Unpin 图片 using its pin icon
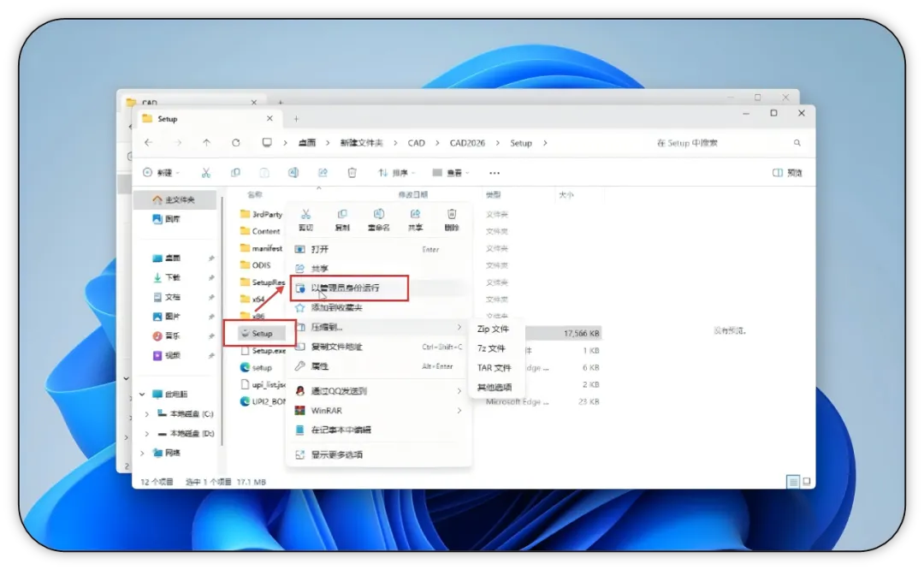This screenshot has width=924, height=570. pos(211,317)
